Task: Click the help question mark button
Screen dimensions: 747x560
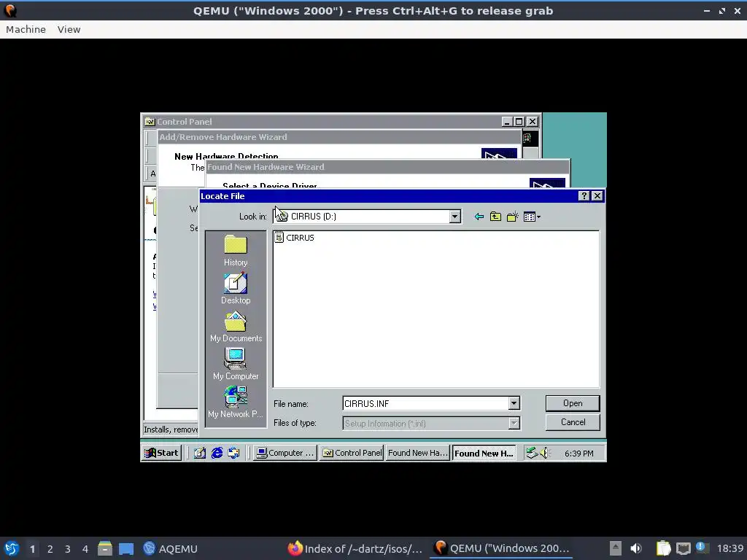Action: (584, 195)
